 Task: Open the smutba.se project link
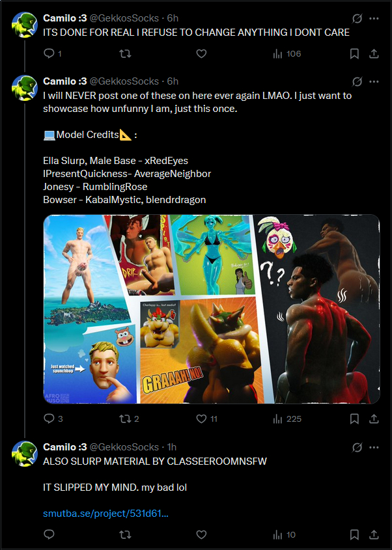105,513
